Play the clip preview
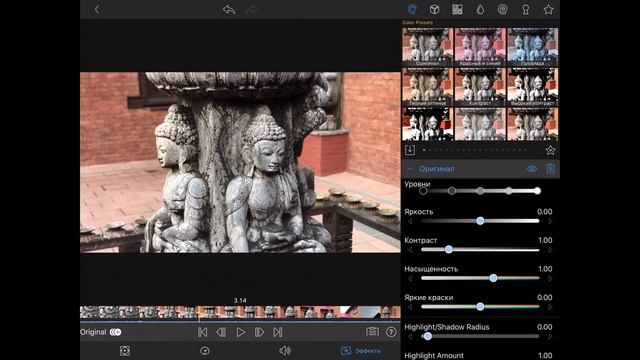The height and width of the screenshot is (360, 640). click(x=241, y=332)
